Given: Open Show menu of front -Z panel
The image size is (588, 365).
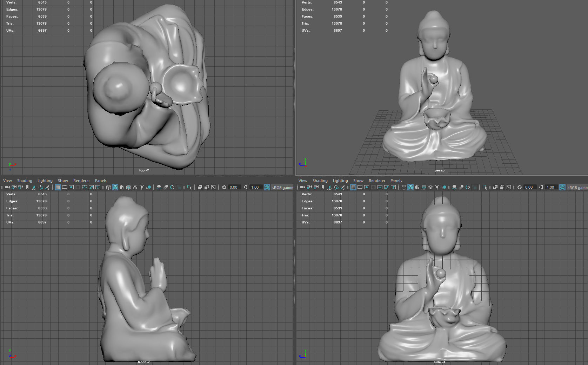Looking at the screenshot, I should [x=63, y=181].
